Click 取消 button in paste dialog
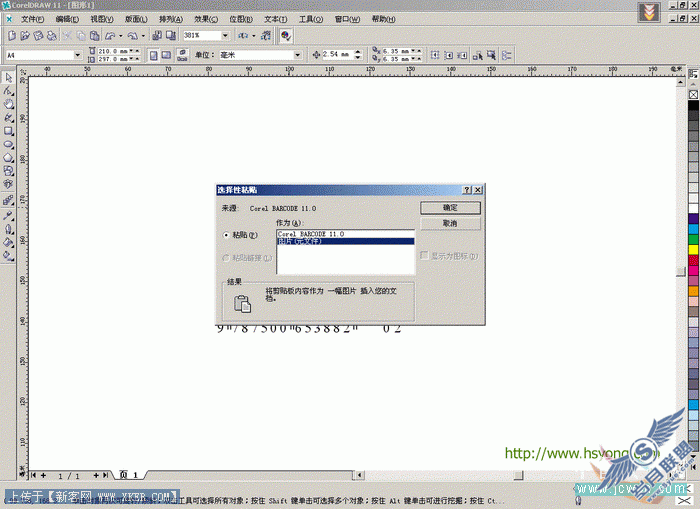Image resolution: width=700 pixels, height=509 pixels. point(450,223)
